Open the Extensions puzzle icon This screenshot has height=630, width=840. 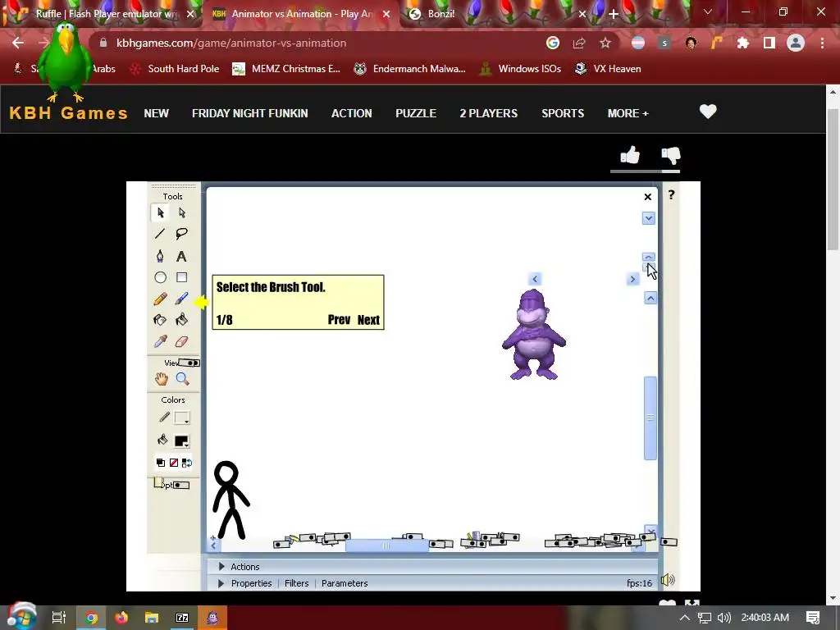(x=742, y=43)
